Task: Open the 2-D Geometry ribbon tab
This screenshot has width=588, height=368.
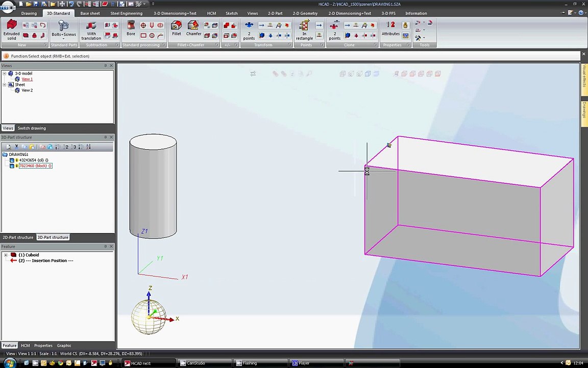Action: 305,13
